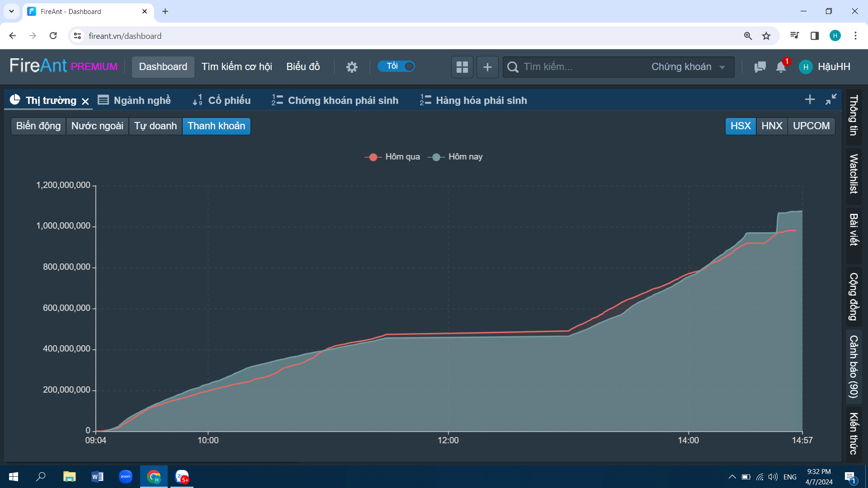Open the chat messages icon
The width and height of the screenshot is (868, 488).
pyautogui.click(x=760, y=67)
